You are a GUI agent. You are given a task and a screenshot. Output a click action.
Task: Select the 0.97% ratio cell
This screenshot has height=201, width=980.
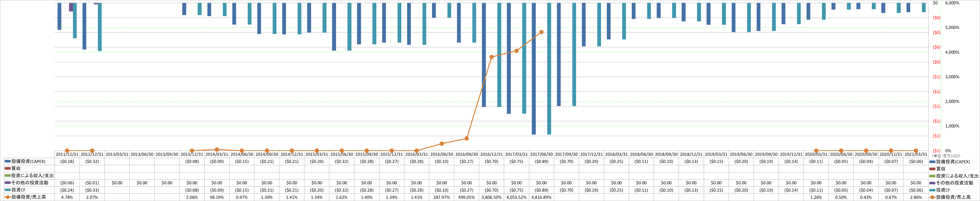click(242, 197)
